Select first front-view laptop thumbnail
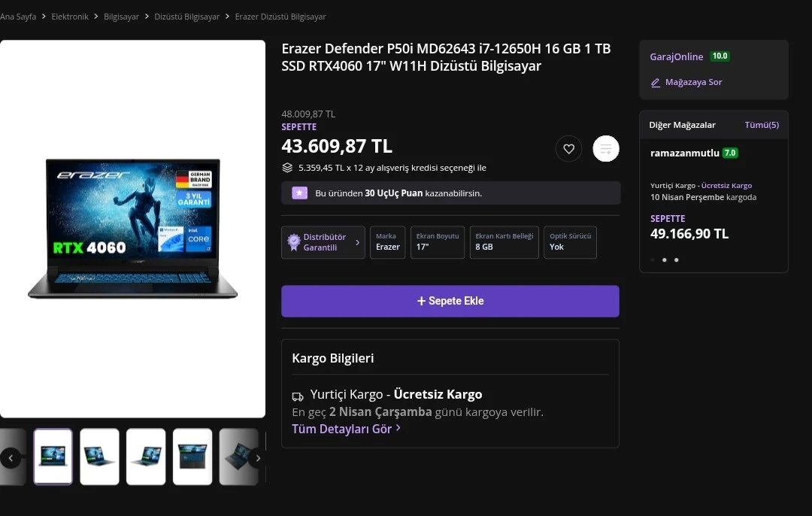This screenshot has height=516, width=812. 53,457
